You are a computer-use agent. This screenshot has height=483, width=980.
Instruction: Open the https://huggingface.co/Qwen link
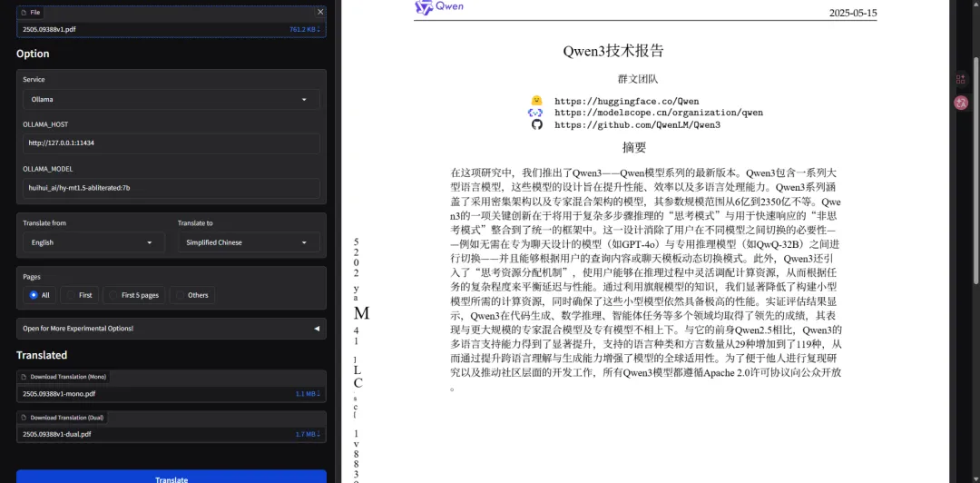(627, 101)
